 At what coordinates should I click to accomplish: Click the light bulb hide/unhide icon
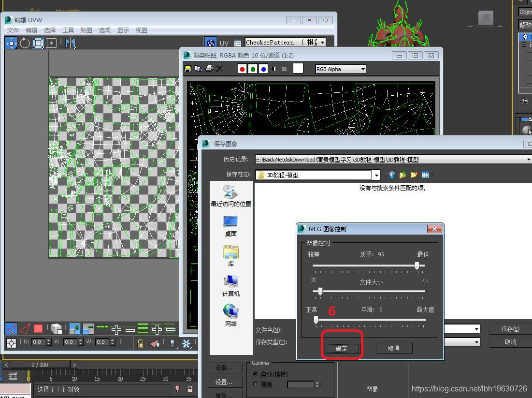[x=173, y=344]
